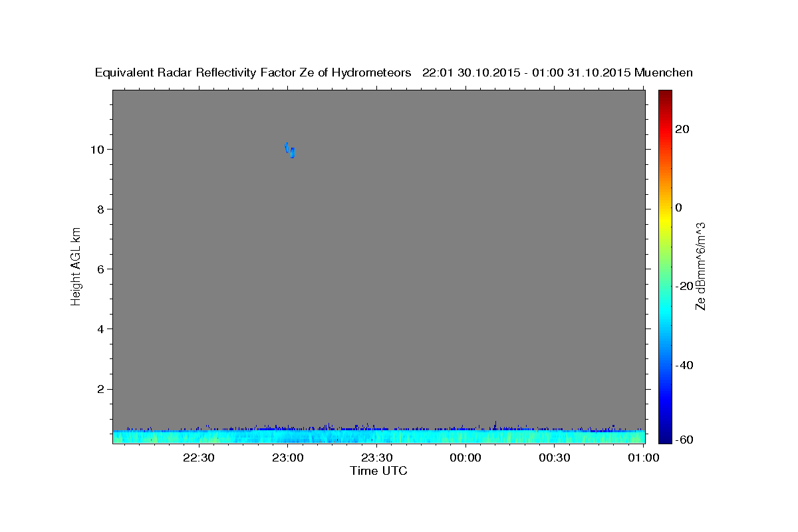Click the 'Time UTC' axis label
Image resolution: width=798 pixels, height=532 pixels.
[378, 471]
